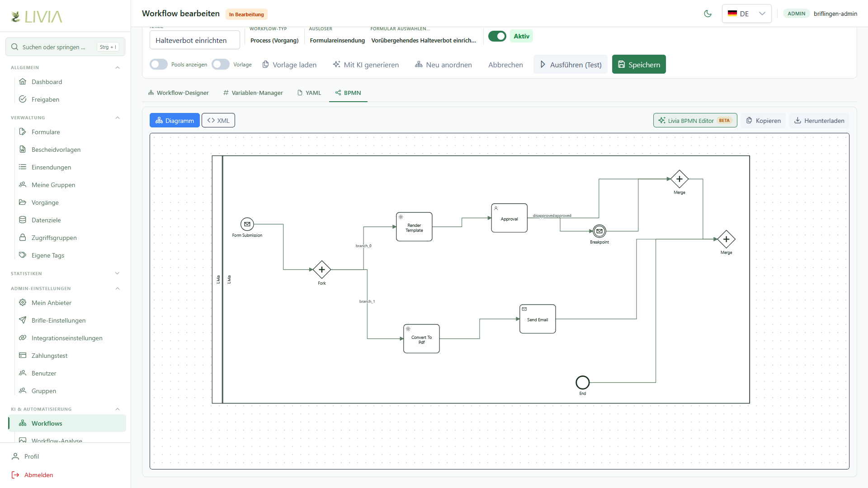
Task: Toggle dark mode moon icon
Action: click(x=708, y=14)
